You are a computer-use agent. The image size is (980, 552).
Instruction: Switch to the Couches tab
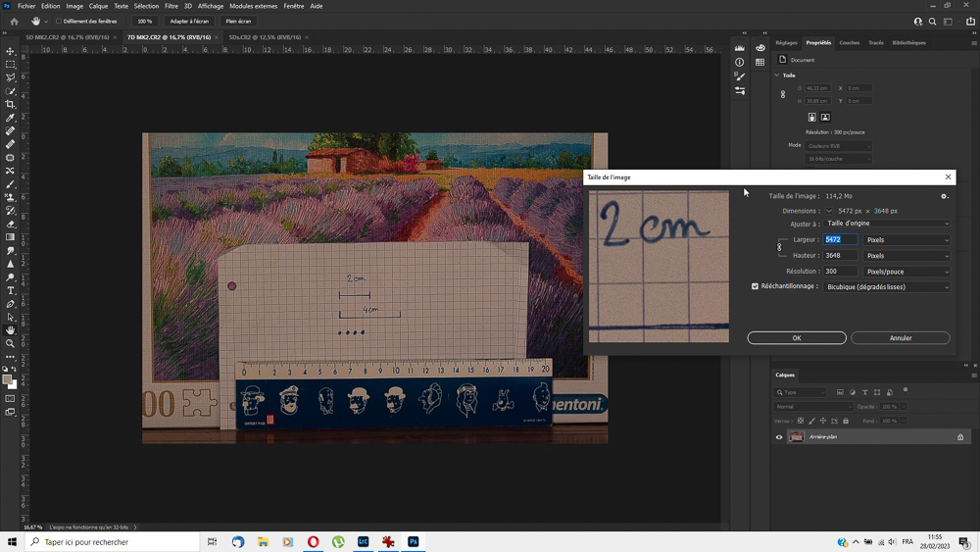(850, 42)
